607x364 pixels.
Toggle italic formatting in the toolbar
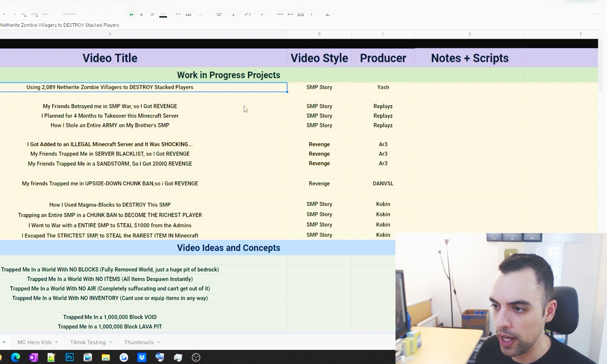pyautogui.click(x=141, y=14)
